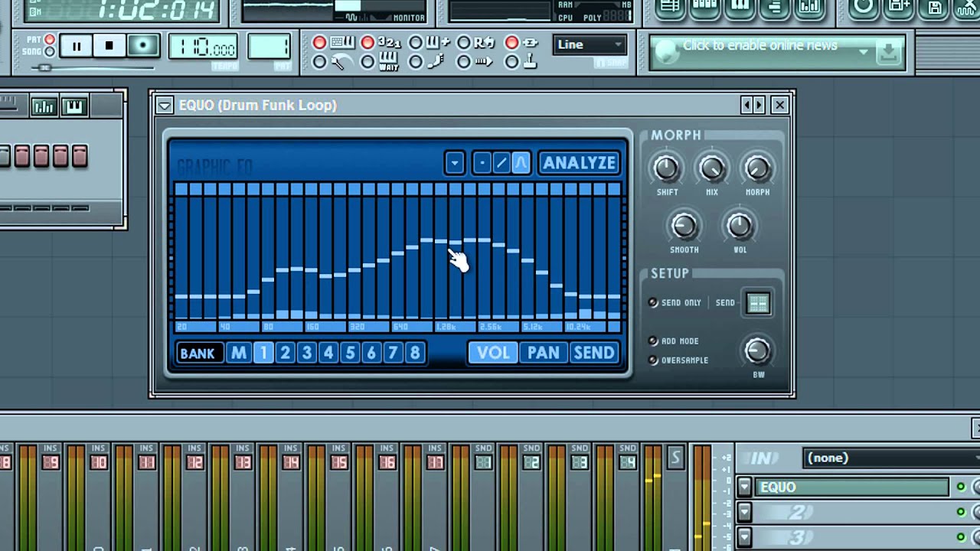The image size is (980, 551).
Task: Open the EQUO window options menu arrow
Action: (x=165, y=106)
